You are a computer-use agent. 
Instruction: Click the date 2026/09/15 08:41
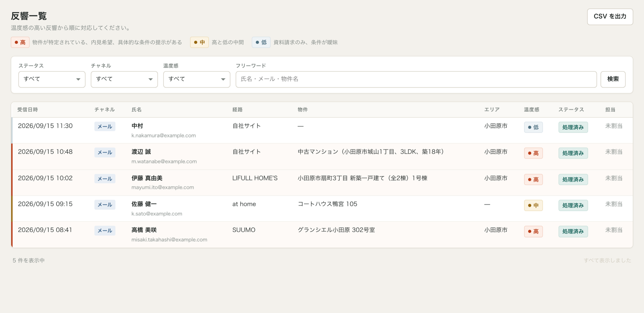coord(45,230)
